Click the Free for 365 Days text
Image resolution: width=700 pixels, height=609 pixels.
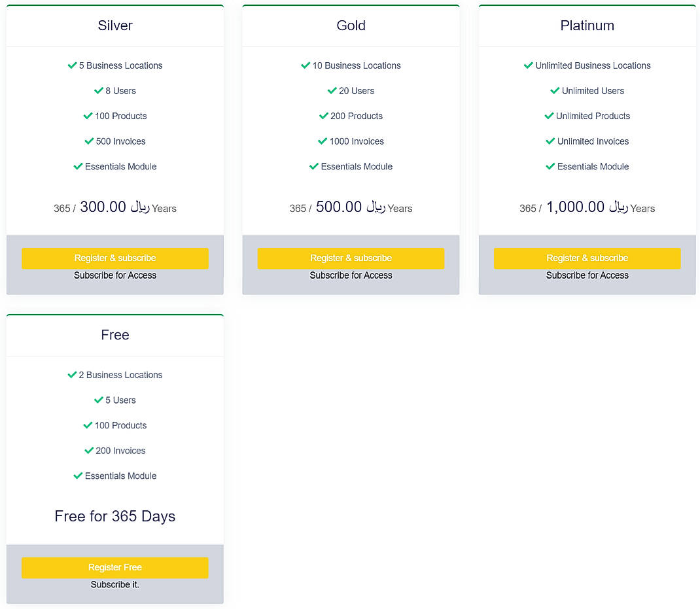115,516
